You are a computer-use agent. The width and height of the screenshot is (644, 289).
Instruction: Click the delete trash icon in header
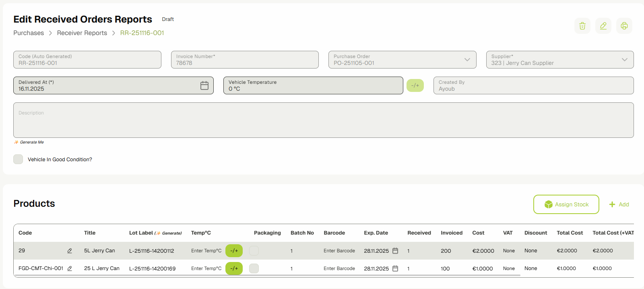tap(582, 26)
